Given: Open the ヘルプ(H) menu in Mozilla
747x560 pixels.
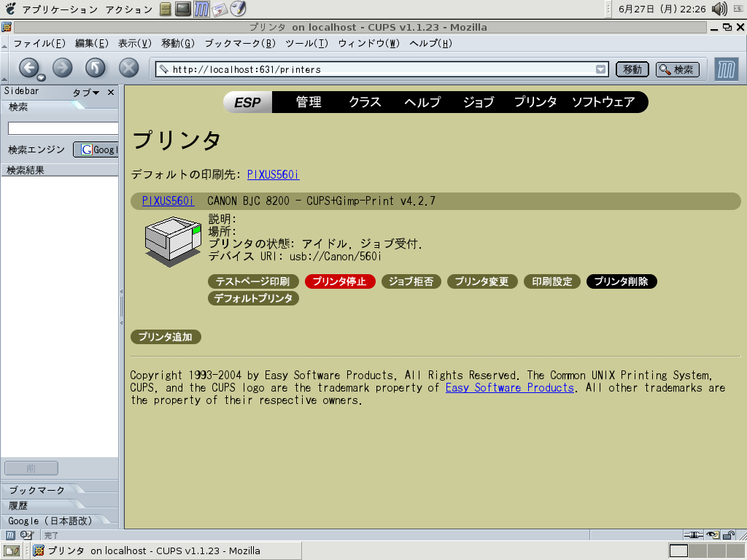Looking at the screenshot, I should 430,44.
